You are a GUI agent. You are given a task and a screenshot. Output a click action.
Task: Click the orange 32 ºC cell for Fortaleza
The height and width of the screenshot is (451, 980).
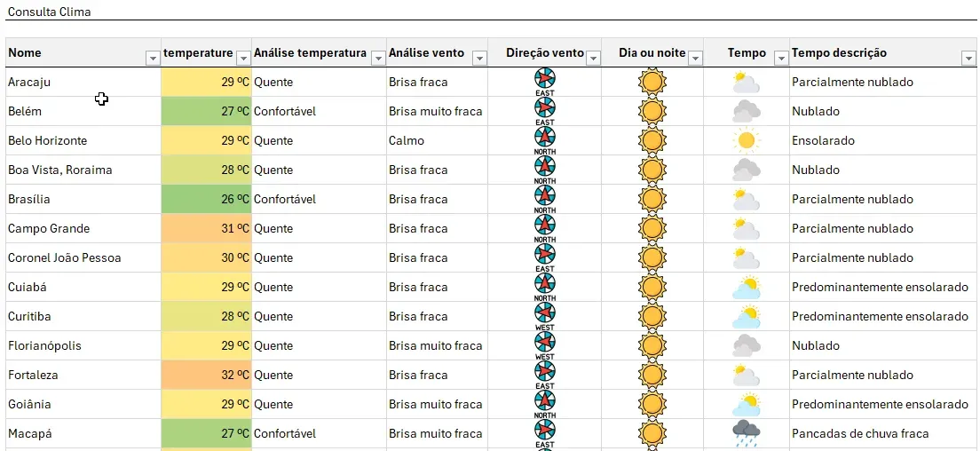tap(206, 376)
